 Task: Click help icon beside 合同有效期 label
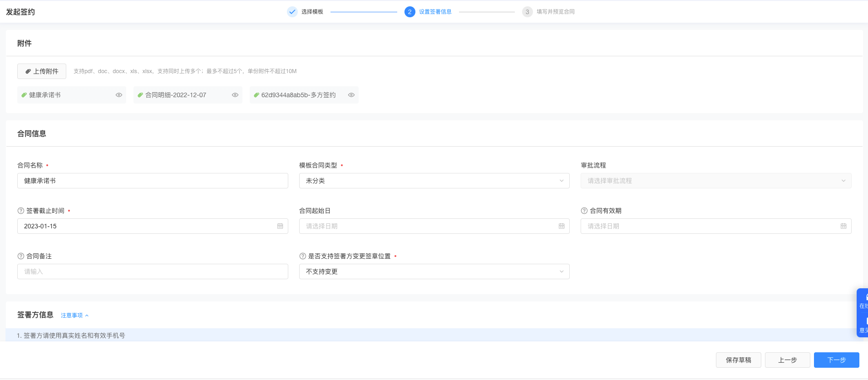click(584, 211)
